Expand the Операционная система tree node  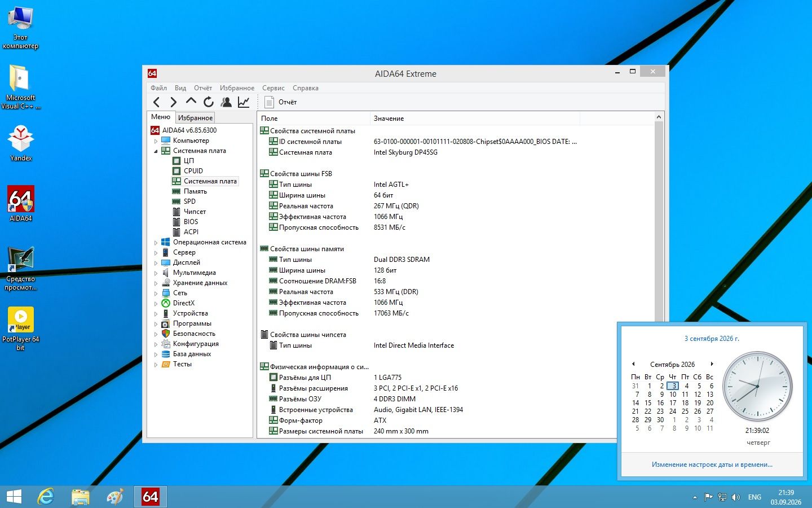pos(156,243)
